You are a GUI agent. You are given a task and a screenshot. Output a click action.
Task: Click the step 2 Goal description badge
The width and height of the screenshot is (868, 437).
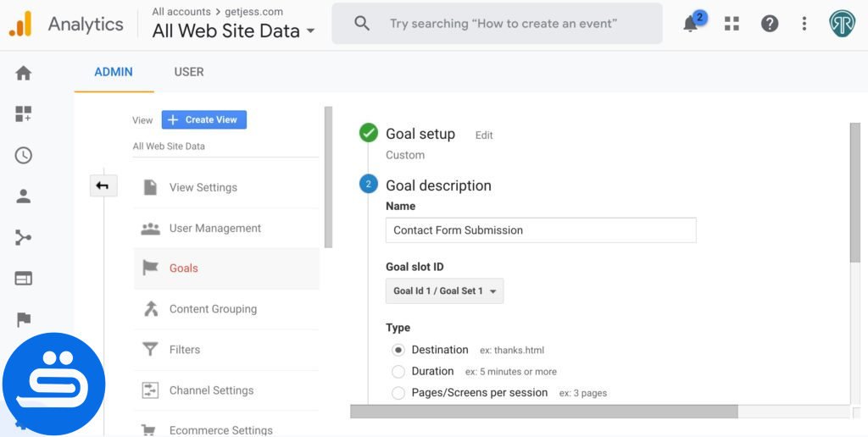click(369, 185)
